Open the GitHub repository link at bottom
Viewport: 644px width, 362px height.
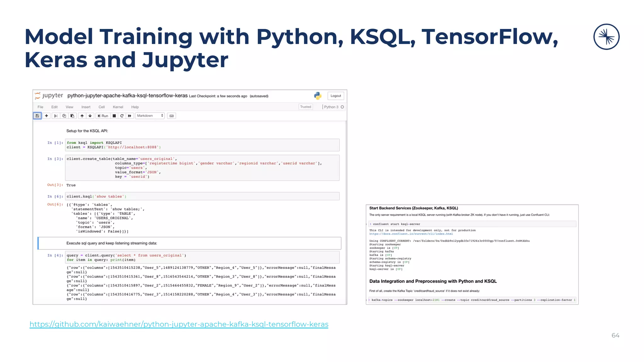[179, 324]
